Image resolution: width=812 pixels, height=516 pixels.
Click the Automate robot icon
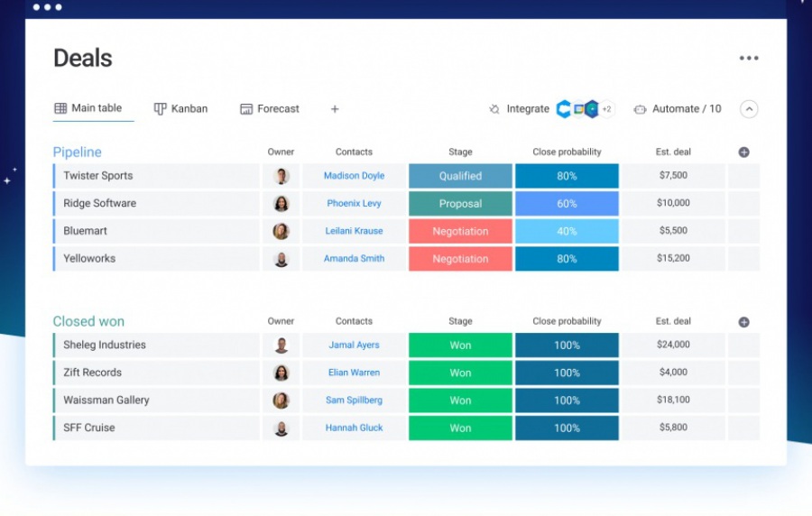click(x=640, y=109)
